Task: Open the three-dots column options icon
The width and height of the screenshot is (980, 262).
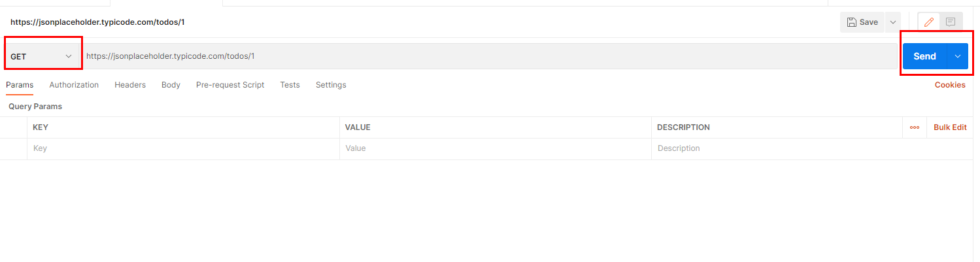Action: (x=914, y=127)
